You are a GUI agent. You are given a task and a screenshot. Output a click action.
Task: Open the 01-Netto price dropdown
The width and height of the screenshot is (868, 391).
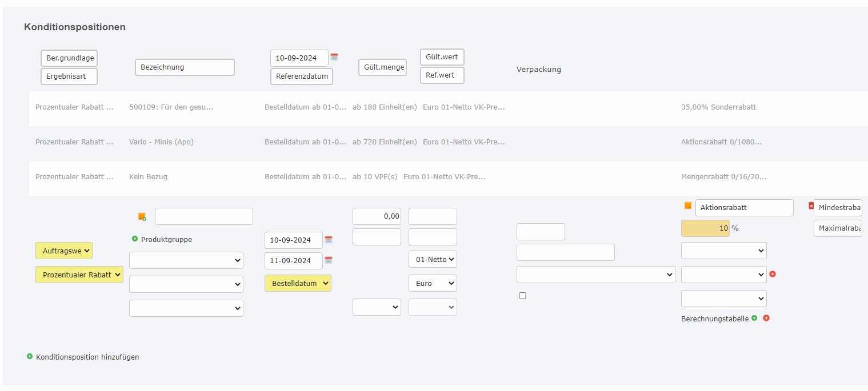click(x=433, y=259)
